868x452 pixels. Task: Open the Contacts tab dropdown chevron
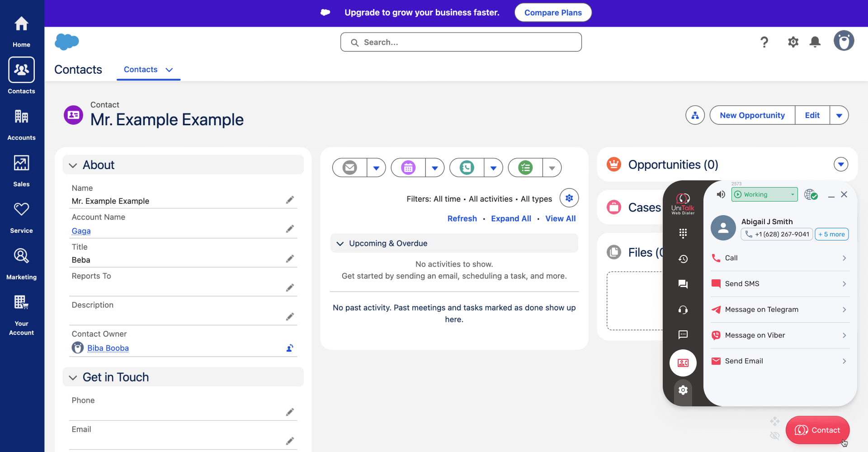tap(169, 70)
